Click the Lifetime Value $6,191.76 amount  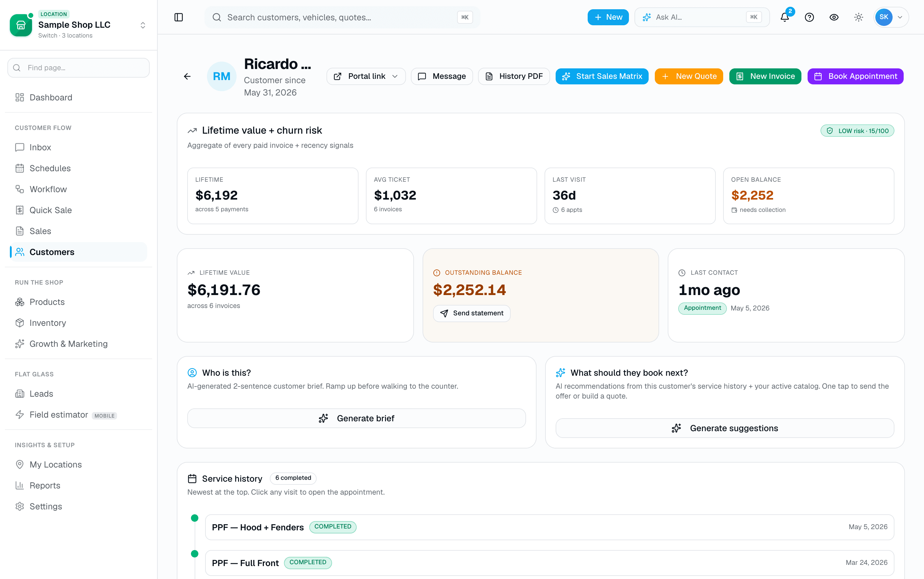pos(224,290)
